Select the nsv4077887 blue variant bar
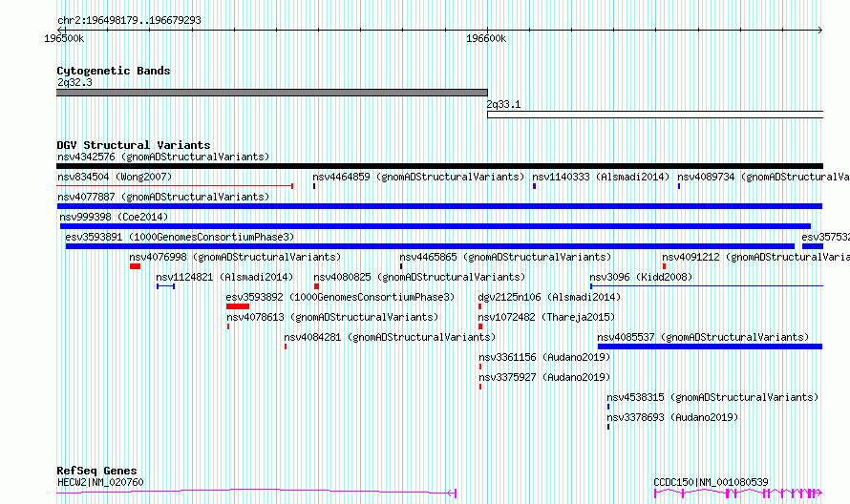This screenshot has width=850, height=504. [439, 206]
